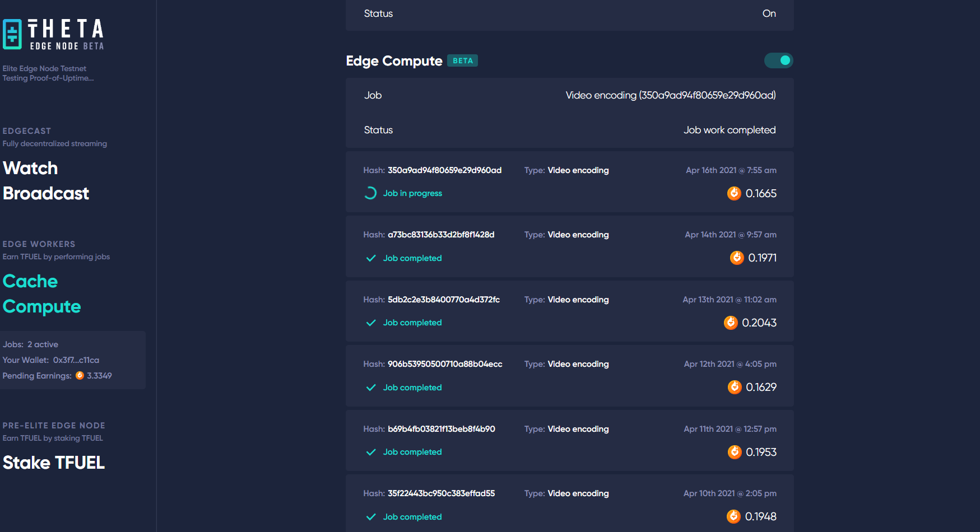Click job hash 350a9ad94f80659e29d960ad in the list
Screen dimensions: 980x532
[x=444, y=170]
